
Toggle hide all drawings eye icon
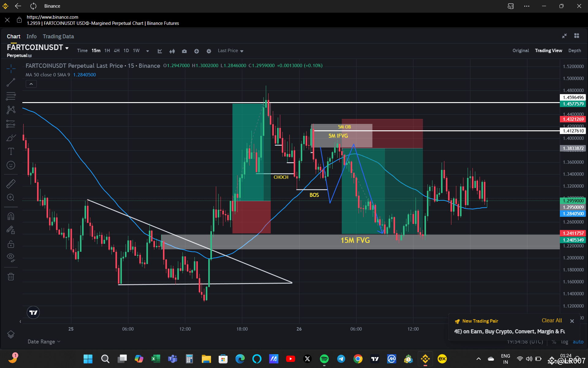11,258
